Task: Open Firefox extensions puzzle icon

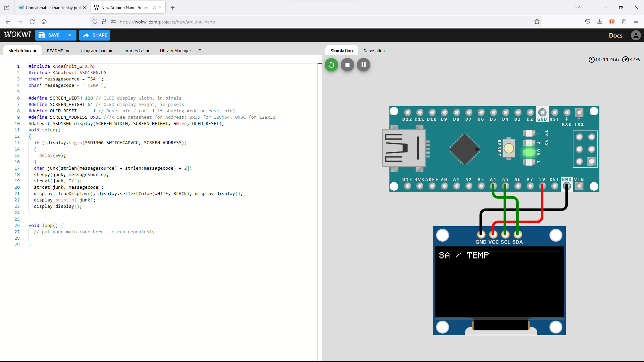Action: (x=624, y=22)
